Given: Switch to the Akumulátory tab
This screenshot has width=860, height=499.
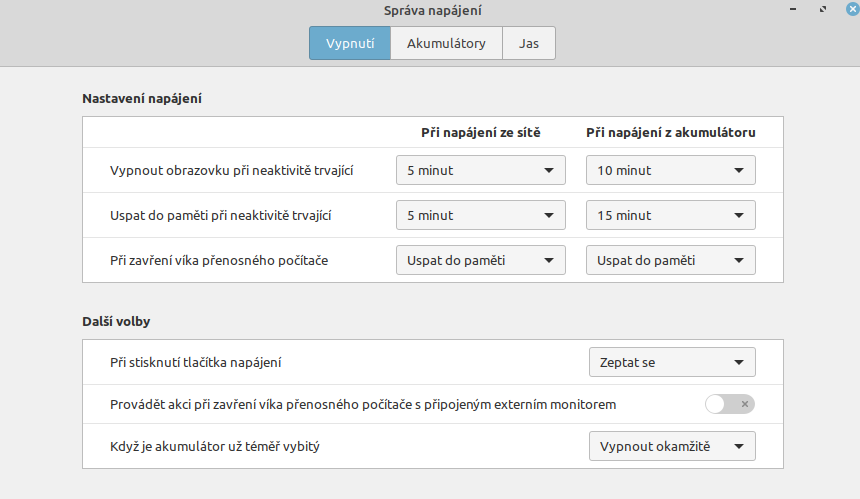Looking at the screenshot, I should click(x=446, y=43).
